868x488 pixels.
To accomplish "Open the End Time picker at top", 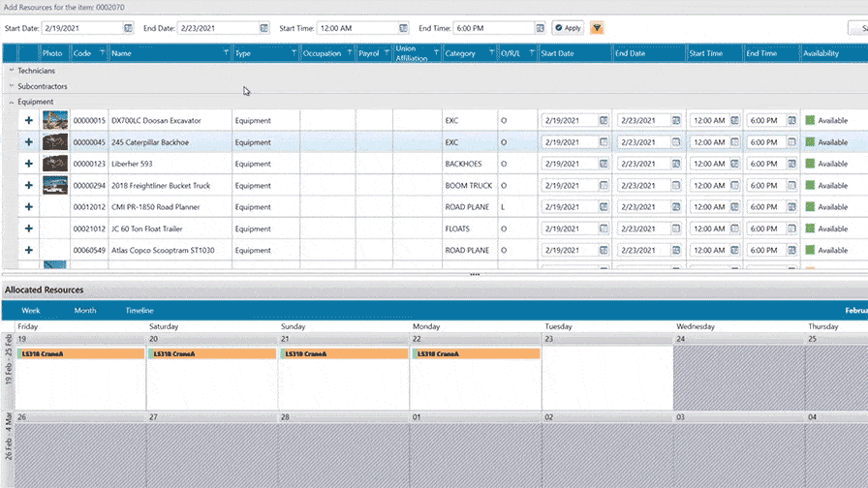I will click(x=540, y=28).
